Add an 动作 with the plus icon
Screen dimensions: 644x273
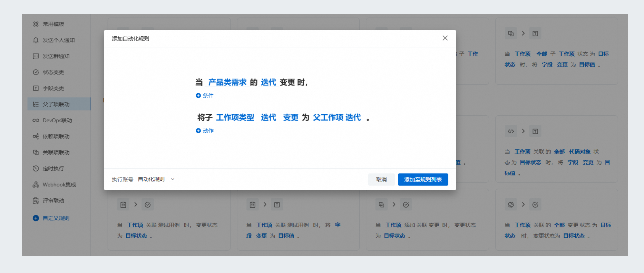(205, 131)
